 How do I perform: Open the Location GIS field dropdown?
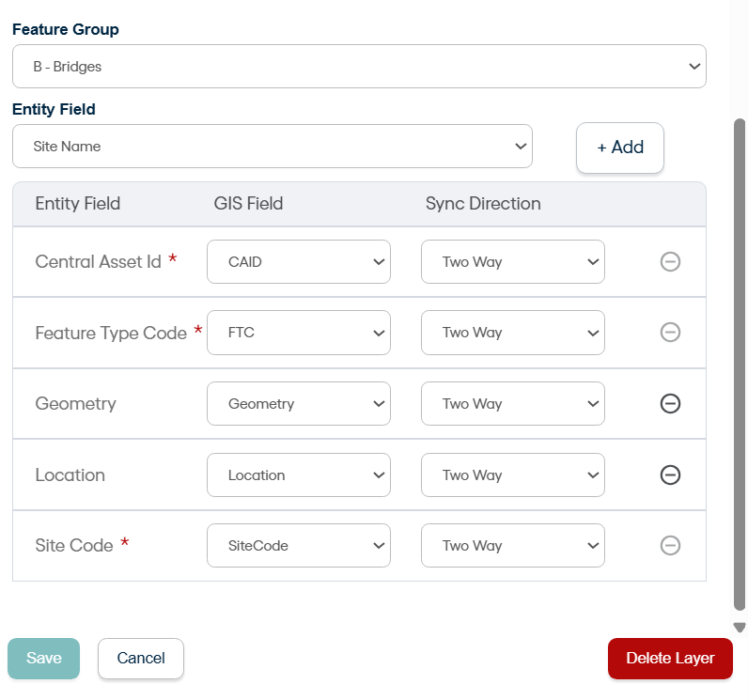click(299, 475)
